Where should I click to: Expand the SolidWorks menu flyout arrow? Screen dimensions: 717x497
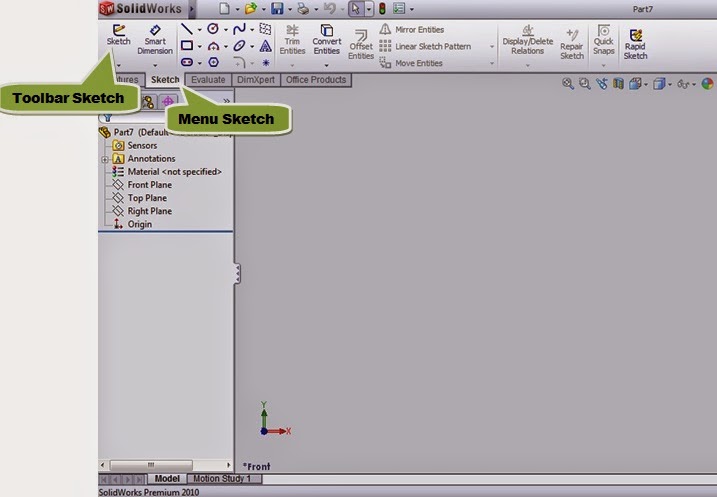192,8
